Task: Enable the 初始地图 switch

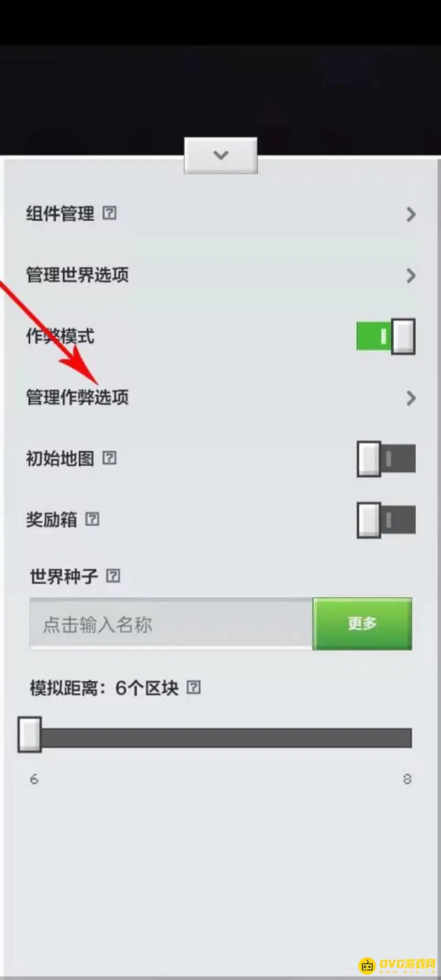Action: (x=386, y=459)
